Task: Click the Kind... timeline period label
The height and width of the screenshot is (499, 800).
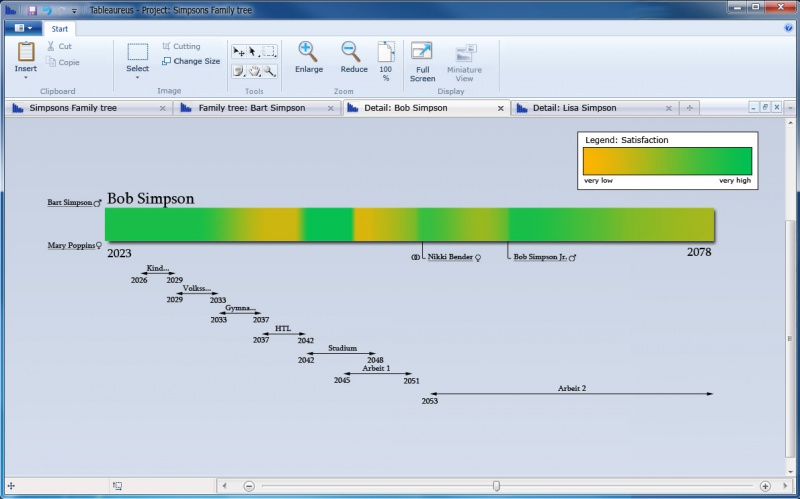Action: [x=158, y=268]
